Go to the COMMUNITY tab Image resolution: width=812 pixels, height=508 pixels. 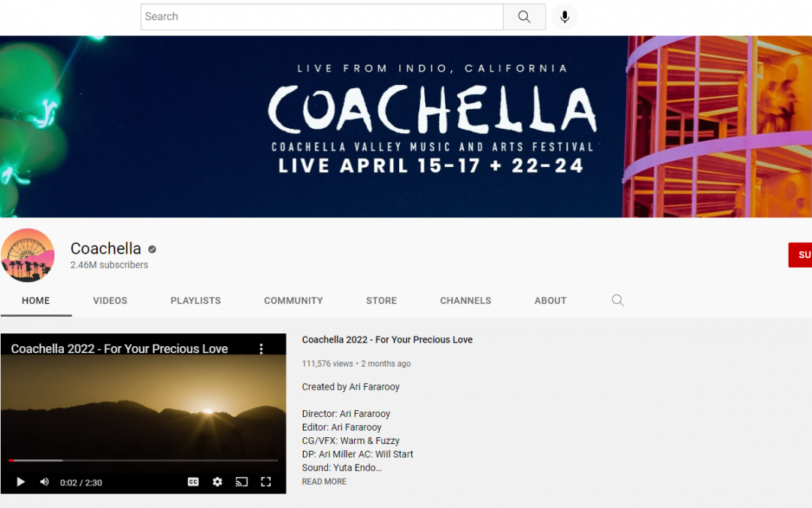293,300
